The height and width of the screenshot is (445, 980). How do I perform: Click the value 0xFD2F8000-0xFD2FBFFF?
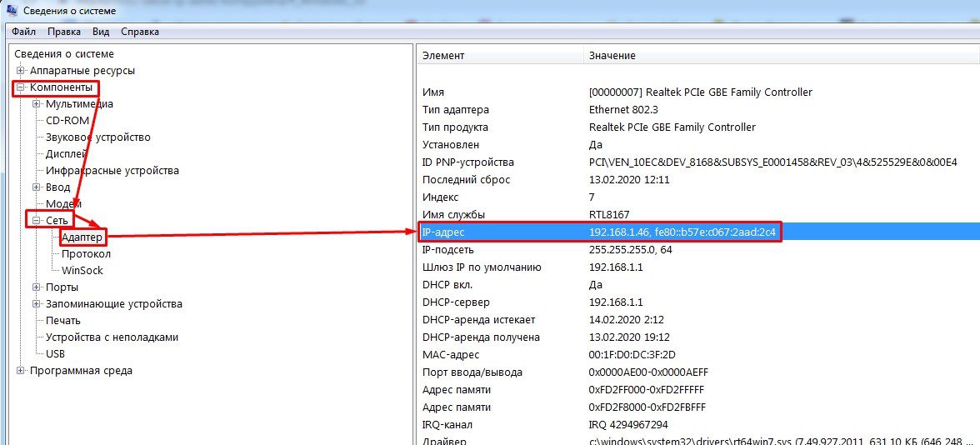(x=647, y=407)
